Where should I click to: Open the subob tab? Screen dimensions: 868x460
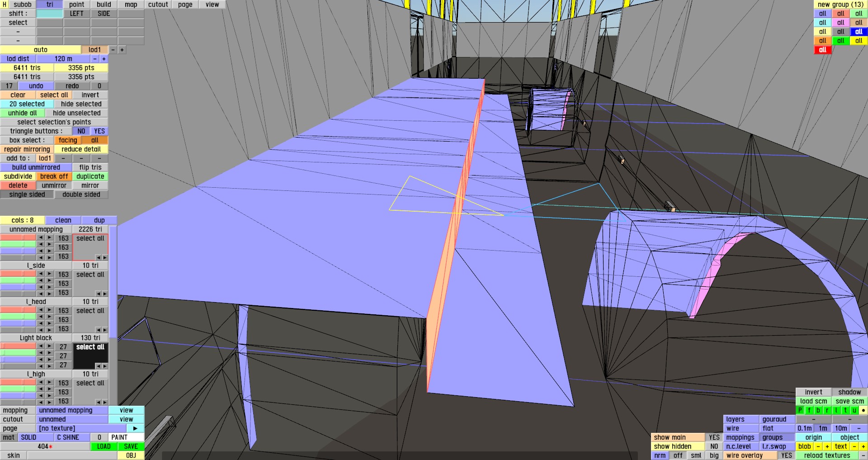pos(23,5)
